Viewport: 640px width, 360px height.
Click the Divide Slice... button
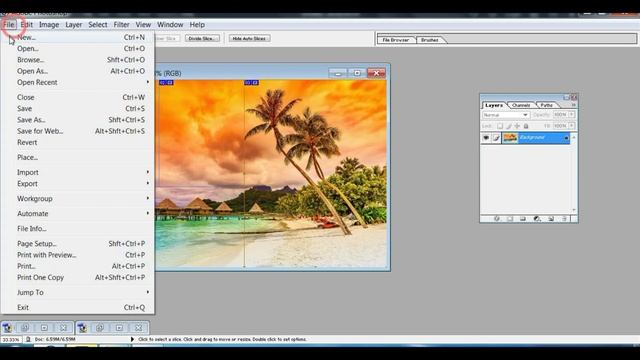click(202, 38)
